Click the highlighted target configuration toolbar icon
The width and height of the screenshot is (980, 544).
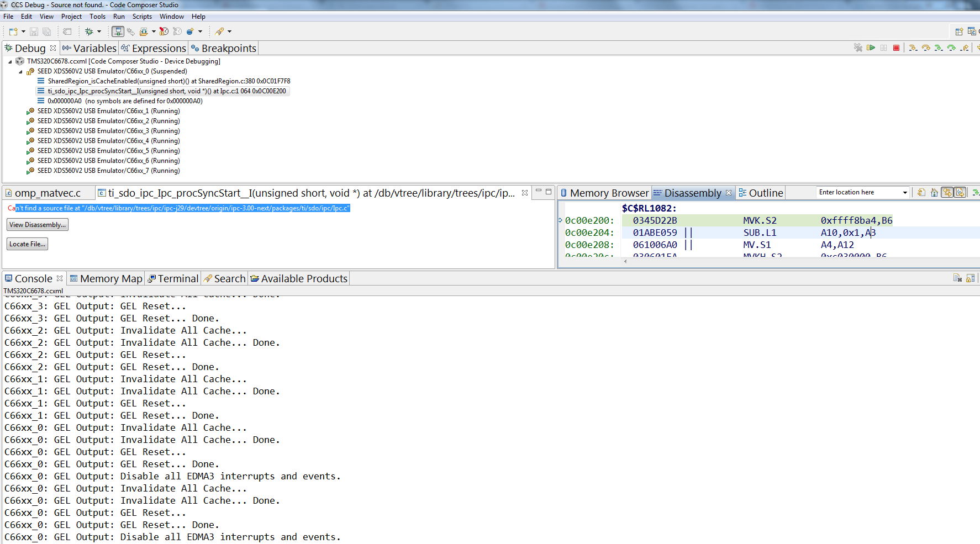(118, 31)
